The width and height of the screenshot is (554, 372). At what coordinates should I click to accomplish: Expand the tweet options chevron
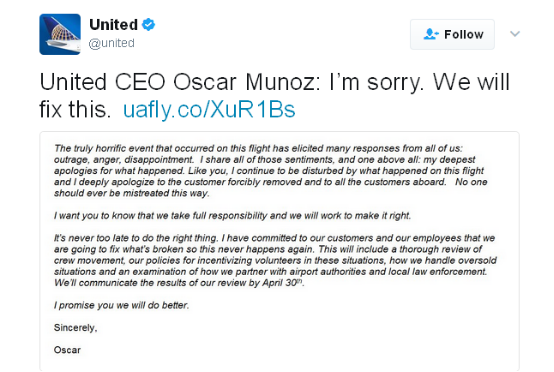point(515,34)
